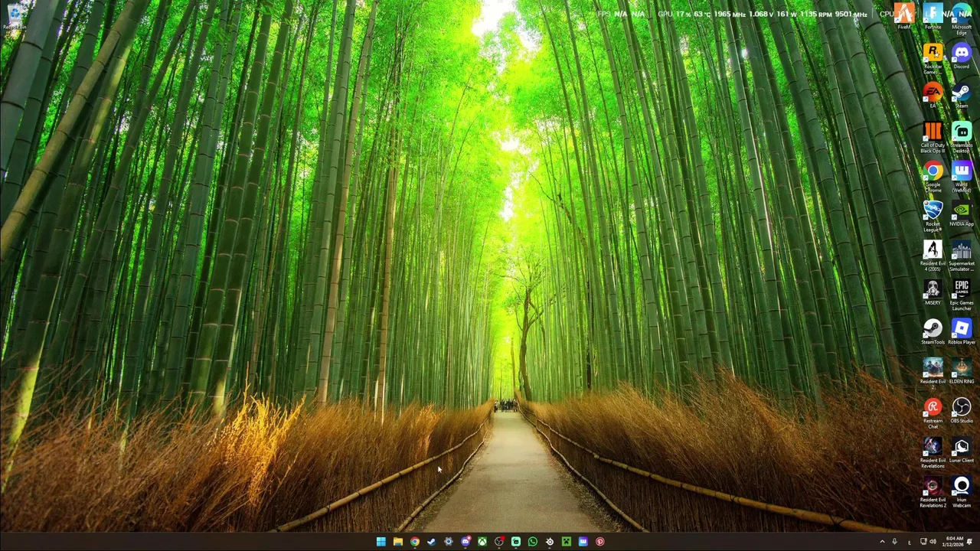Select the NVIDIA App desktop shortcut
This screenshot has height=551, width=980.
pos(962,214)
